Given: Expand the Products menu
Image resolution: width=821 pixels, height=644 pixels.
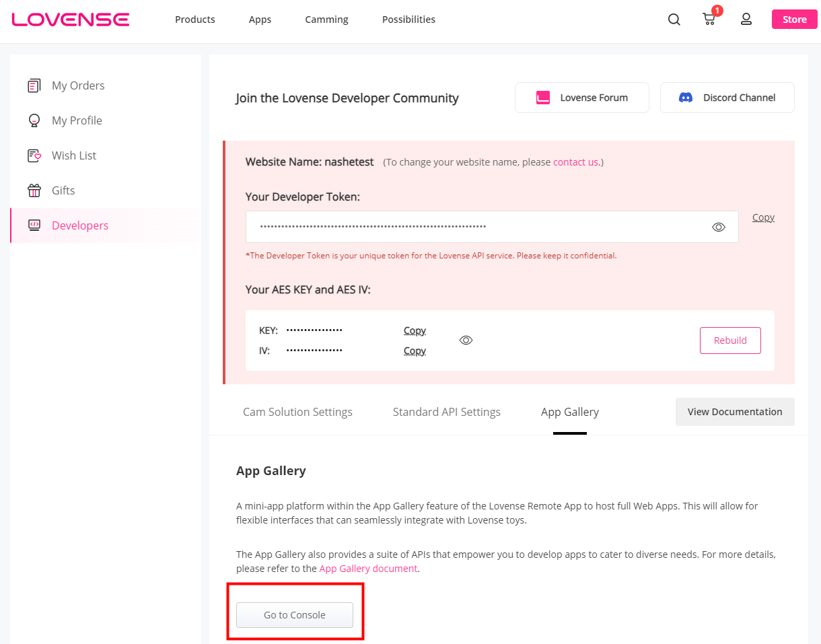Looking at the screenshot, I should pyautogui.click(x=195, y=20).
